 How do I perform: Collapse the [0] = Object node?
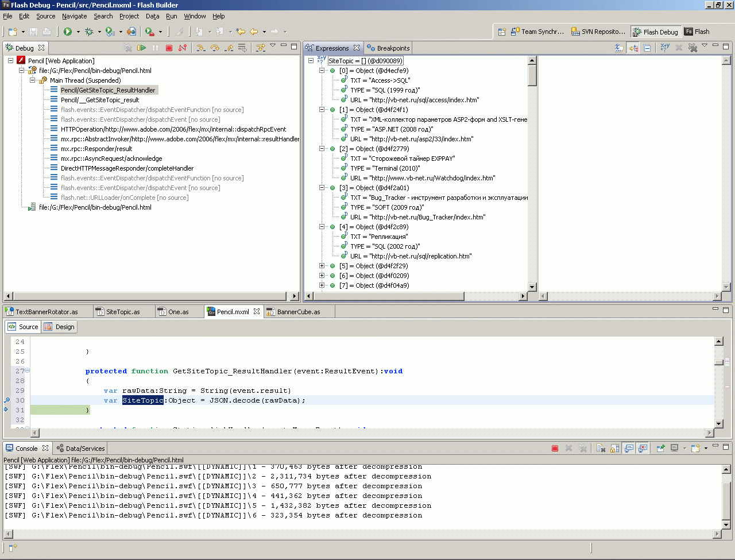pos(322,70)
